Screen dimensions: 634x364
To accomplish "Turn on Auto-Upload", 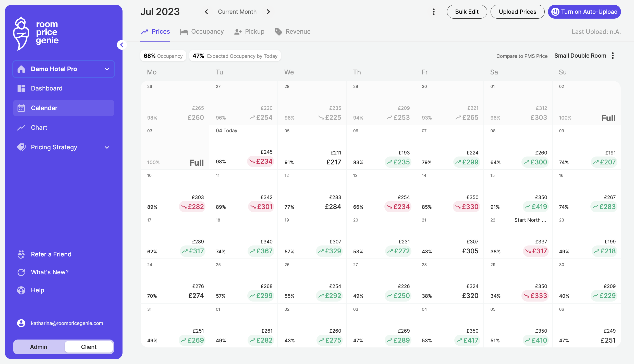I will click(584, 12).
